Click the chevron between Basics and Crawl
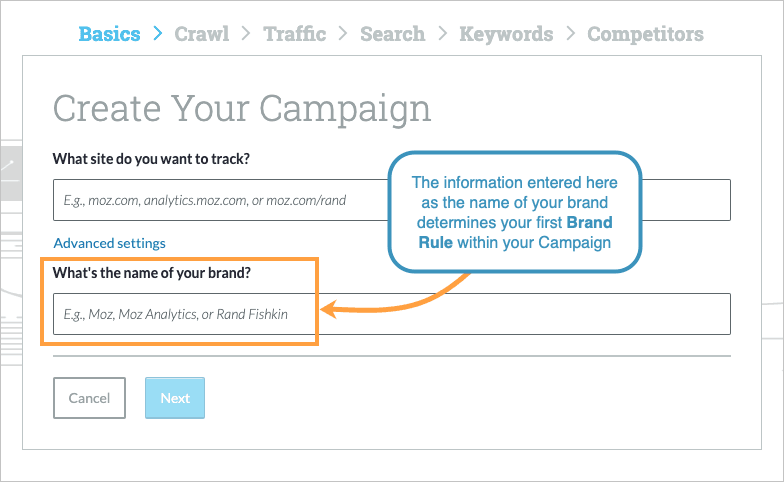784x482 pixels. pyautogui.click(x=158, y=34)
